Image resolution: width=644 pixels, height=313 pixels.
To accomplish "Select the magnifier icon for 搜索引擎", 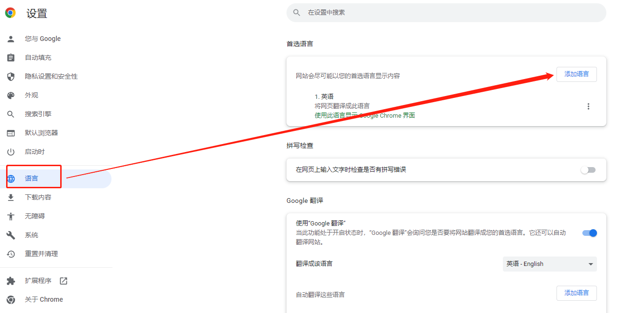I will (x=11, y=114).
